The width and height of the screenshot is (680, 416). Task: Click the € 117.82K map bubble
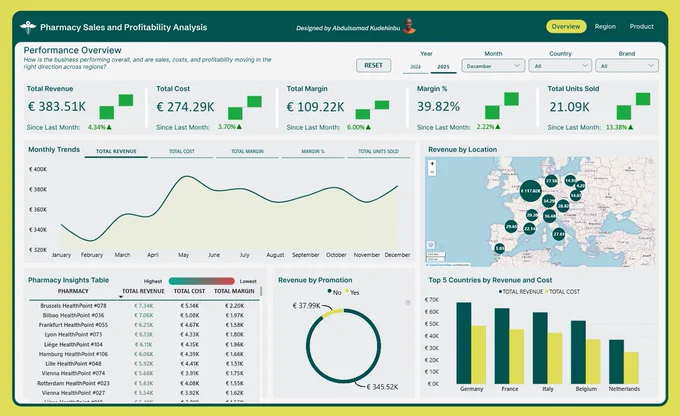pos(530,191)
